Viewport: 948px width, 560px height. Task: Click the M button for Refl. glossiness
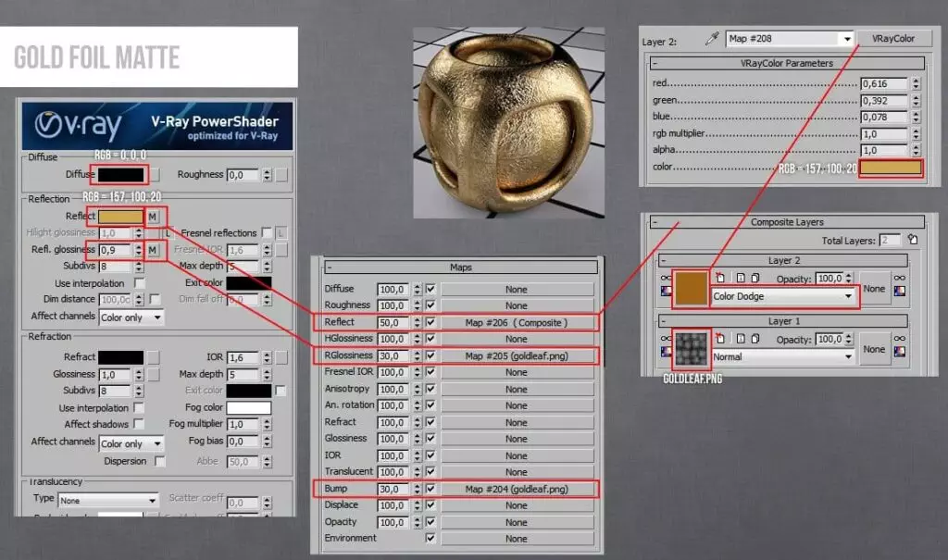click(x=154, y=249)
